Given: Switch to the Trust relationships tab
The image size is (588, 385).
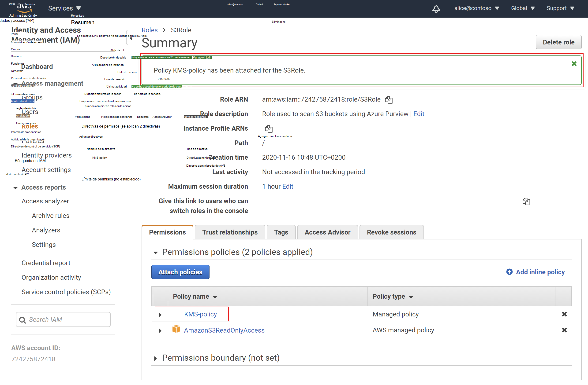Looking at the screenshot, I should [x=230, y=232].
